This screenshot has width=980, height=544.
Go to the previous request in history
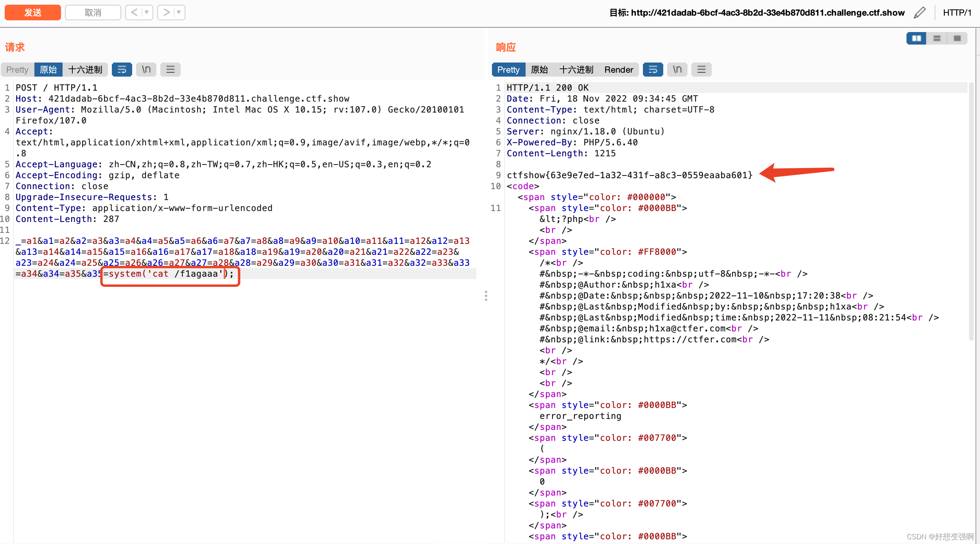click(134, 13)
